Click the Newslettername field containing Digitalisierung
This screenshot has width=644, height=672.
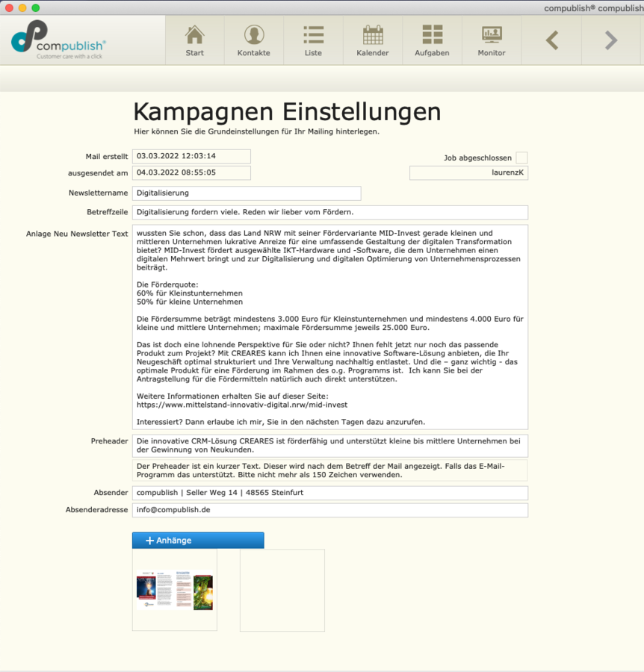247,193
